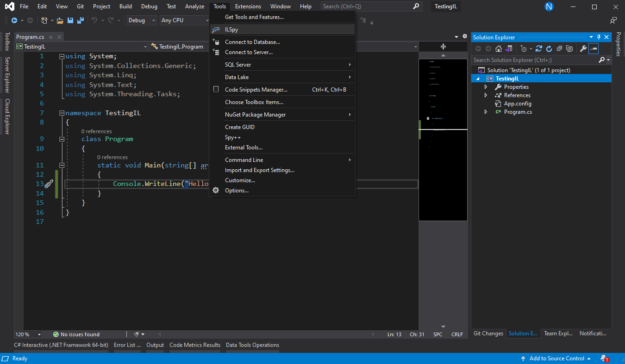Click Sync with Active Document icon

coord(539,49)
